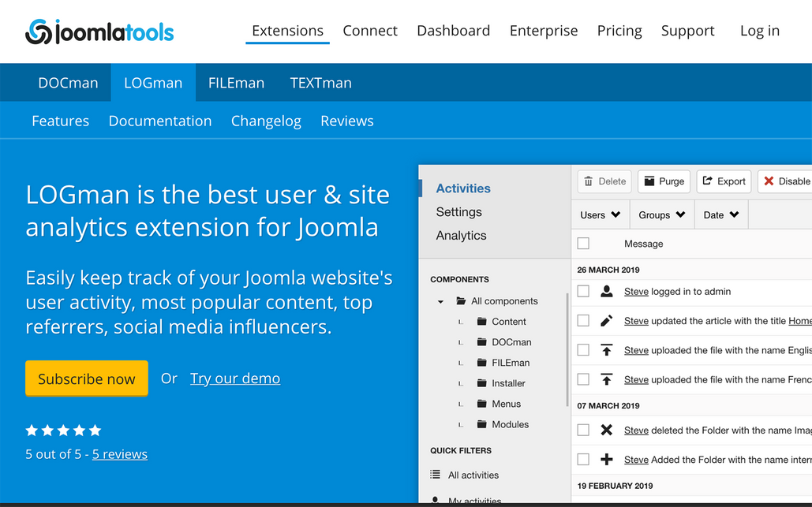812x507 pixels.
Task: Check the box for 'Steve deleted the Folder'
Action: pos(583,430)
